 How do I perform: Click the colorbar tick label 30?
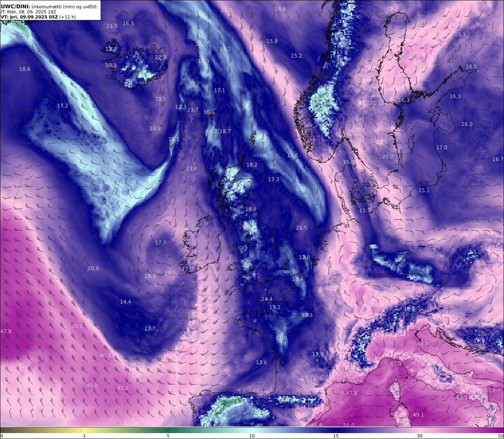coord(420,436)
